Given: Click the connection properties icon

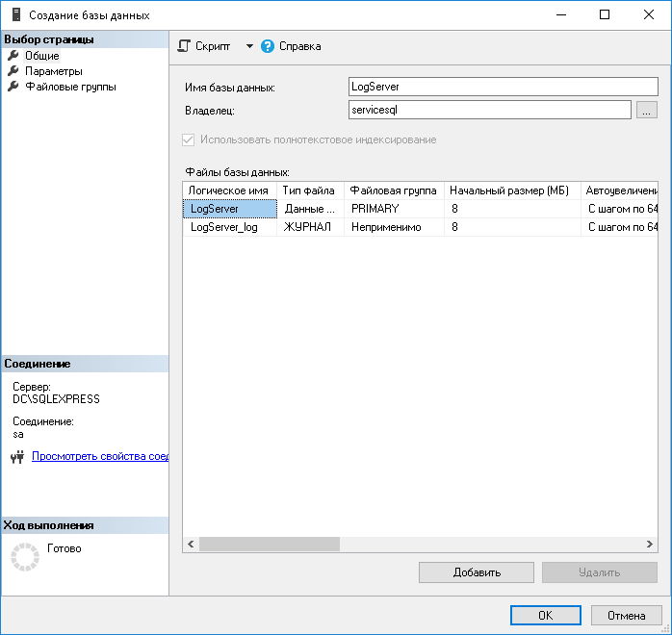Looking at the screenshot, I should pyautogui.click(x=16, y=457).
